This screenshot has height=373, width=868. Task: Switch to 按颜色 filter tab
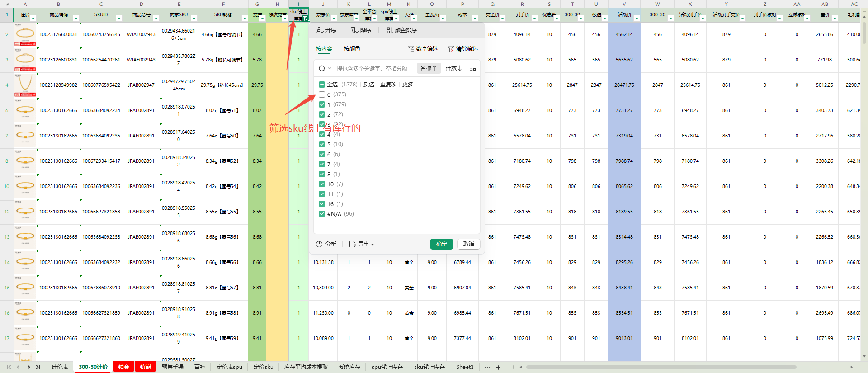(352, 49)
